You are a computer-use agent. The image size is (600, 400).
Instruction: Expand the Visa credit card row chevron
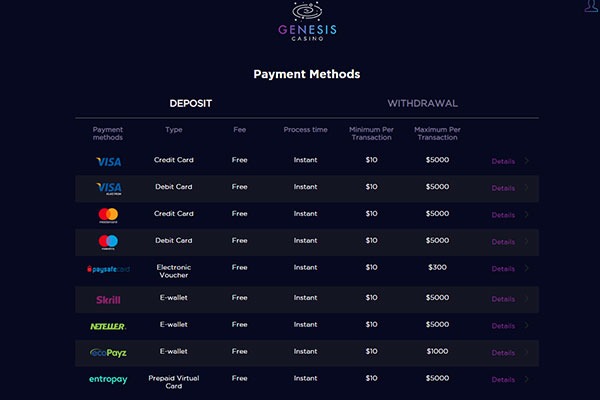click(527, 161)
